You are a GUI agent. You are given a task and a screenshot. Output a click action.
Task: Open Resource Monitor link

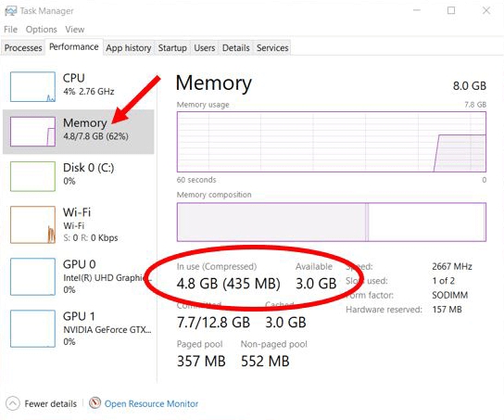151,403
